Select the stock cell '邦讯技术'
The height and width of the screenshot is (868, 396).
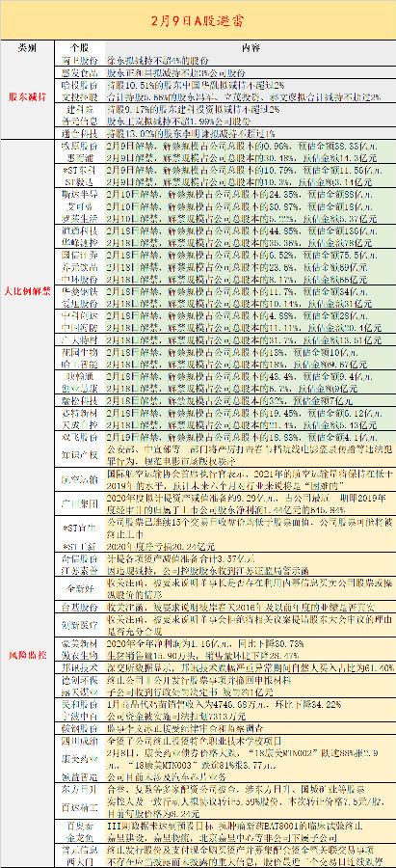(x=79, y=668)
